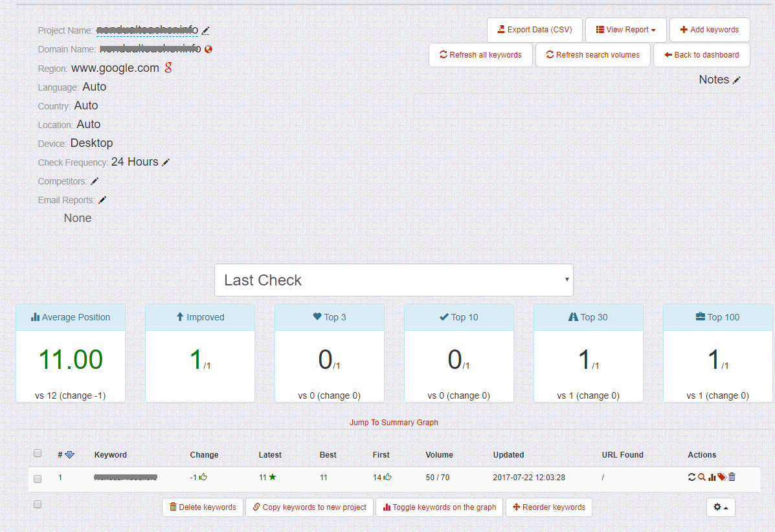Sort table by Latest column header

[270, 455]
